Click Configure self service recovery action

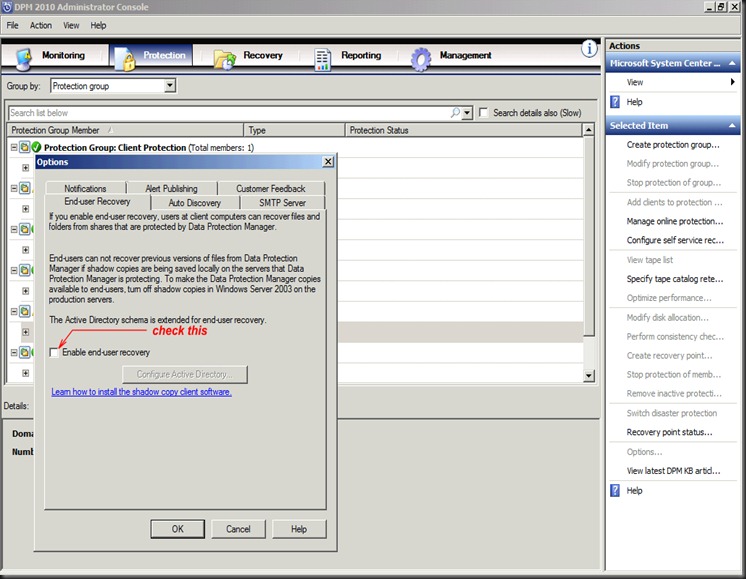coord(675,240)
